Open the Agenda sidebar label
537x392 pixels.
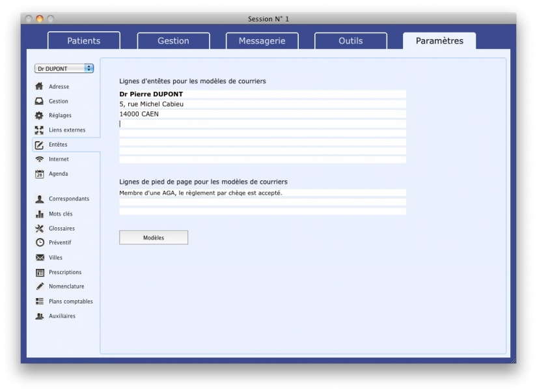click(58, 174)
